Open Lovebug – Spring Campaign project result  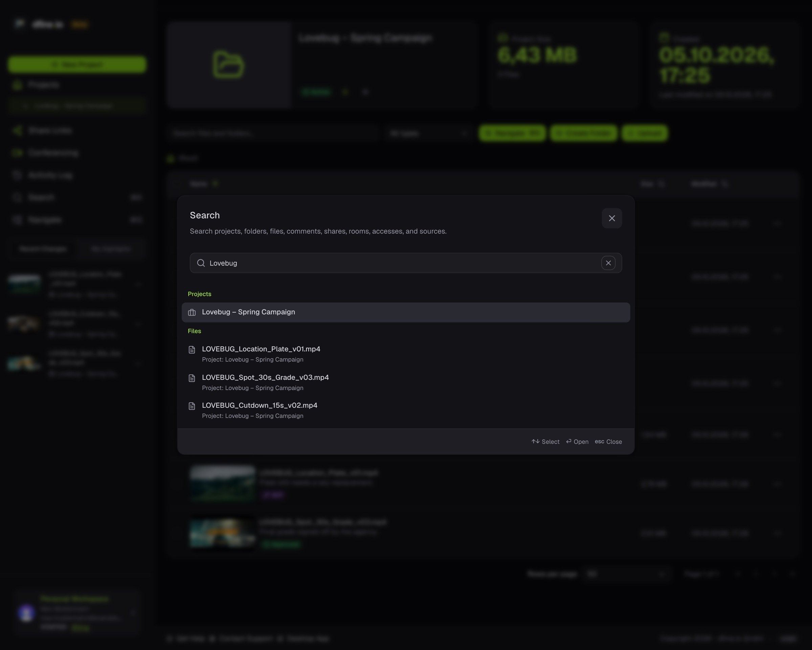[406, 312]
